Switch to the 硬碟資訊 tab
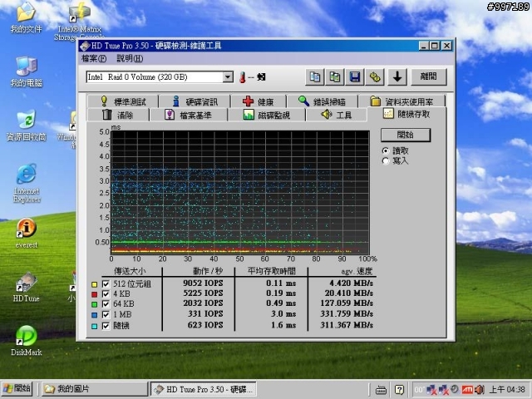The image size is (532, 399). click(195, 101)
